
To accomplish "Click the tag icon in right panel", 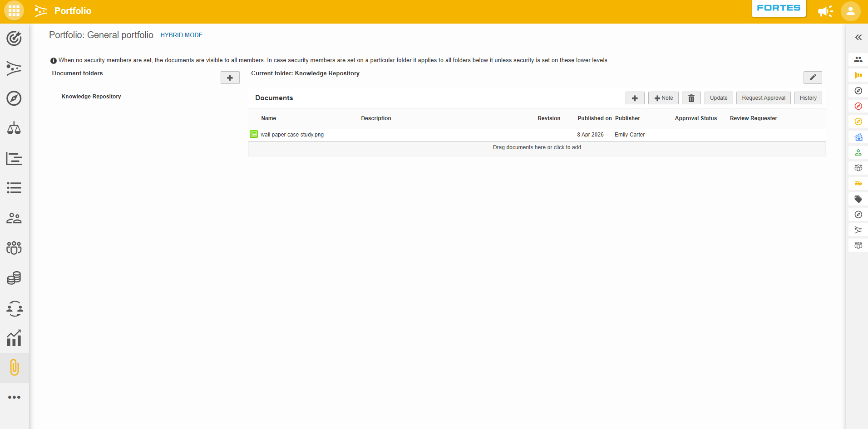I will (858, 199).
